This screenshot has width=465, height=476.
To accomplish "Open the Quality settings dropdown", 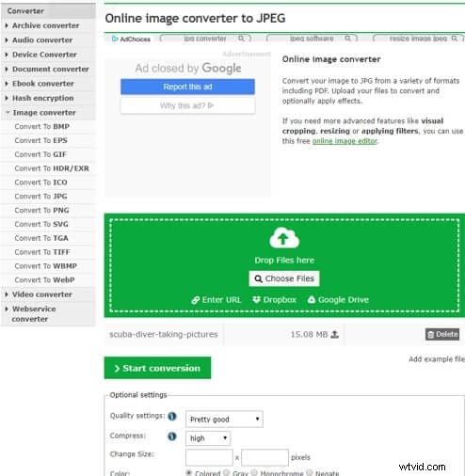I will (x=224, y=420).
